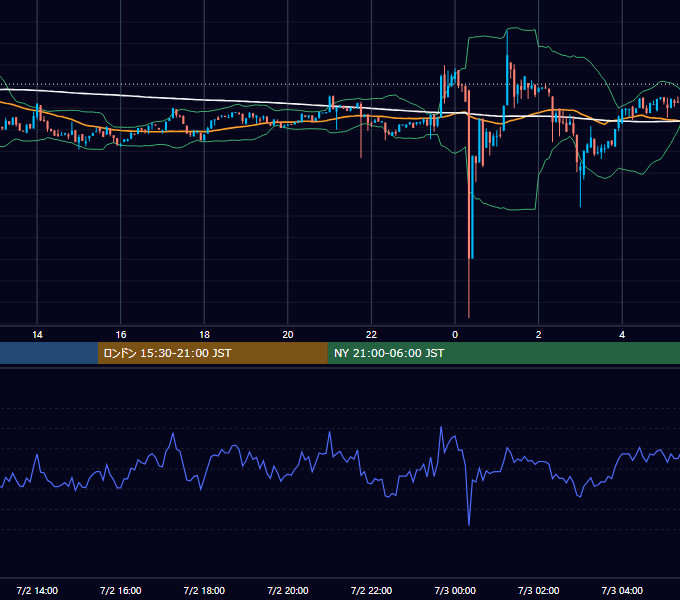Select the ロンドン 15:30-21:00 JST session bar
The width and height of the screenshot is (680, 600).
point(212,353)
